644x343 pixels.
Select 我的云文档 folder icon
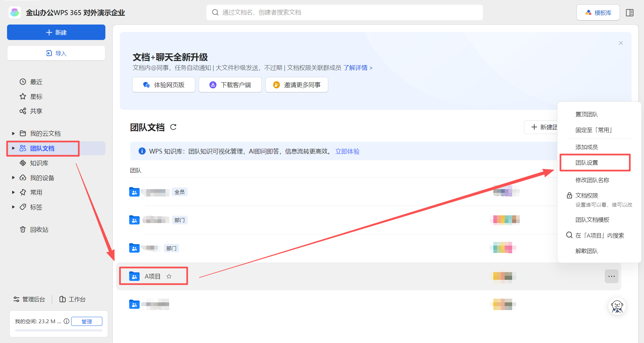pyautogui.click(x=23, y=133)
